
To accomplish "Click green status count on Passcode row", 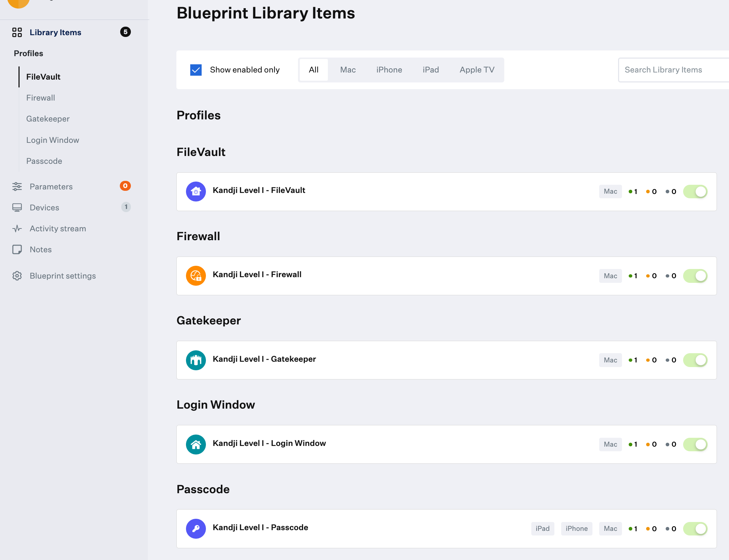I will pyautogui.click(x=633, y=529).
